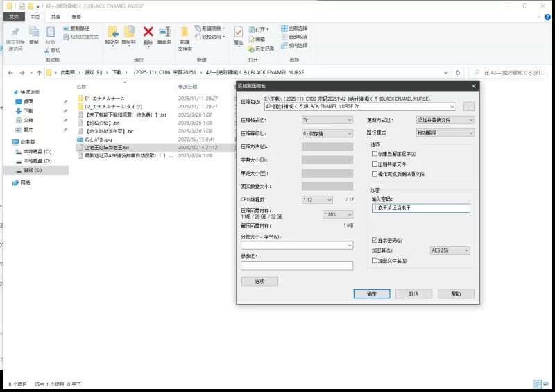Click the Pin to Quick access icon
The height and width of the screenshot is (392, 555).
15,32
